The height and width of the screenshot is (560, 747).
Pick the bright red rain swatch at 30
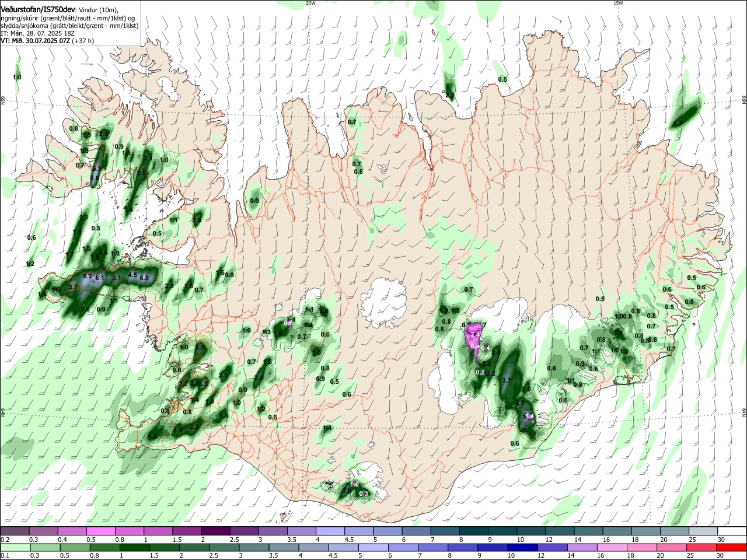(731, 547)
